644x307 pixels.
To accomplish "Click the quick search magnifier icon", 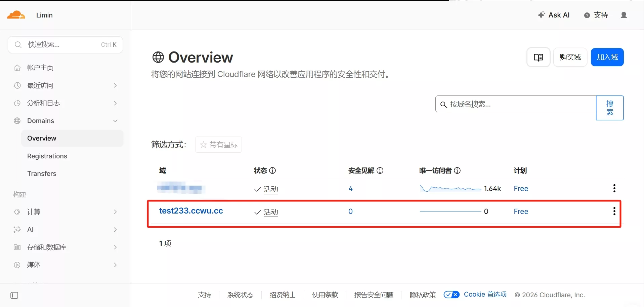I will (18, 45).
